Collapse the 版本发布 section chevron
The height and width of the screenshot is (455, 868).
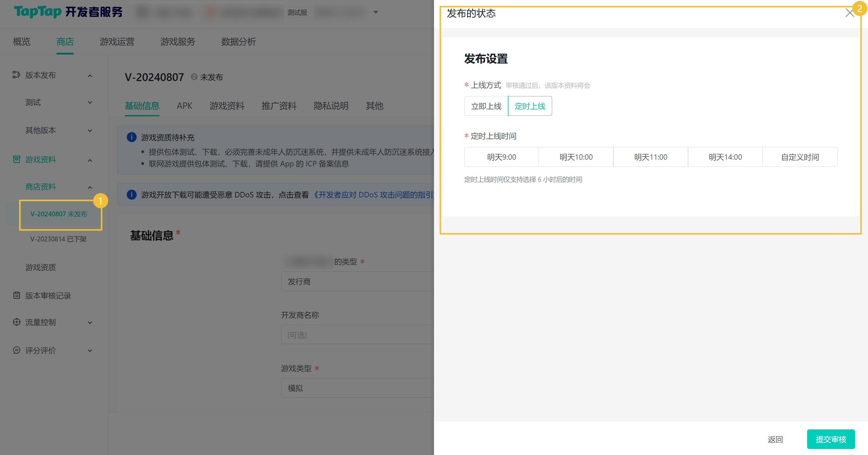pos(90,76)
